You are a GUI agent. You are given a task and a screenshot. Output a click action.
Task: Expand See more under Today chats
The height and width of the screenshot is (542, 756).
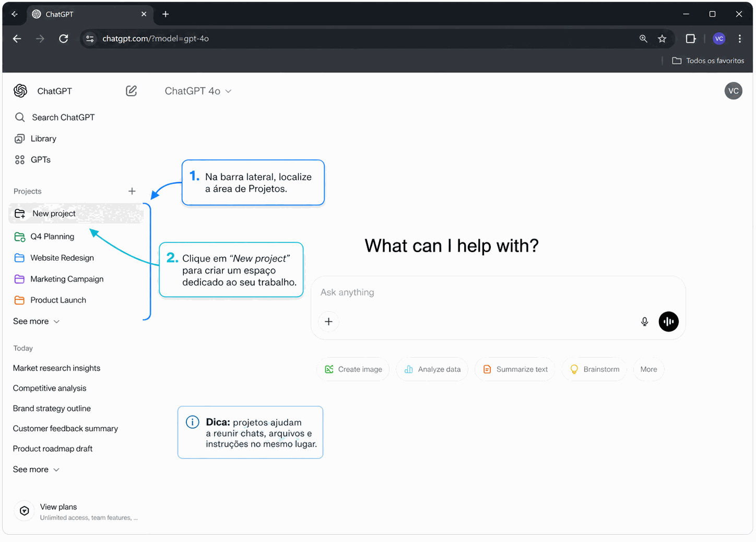pyautogui.click(x=36, y=469)
